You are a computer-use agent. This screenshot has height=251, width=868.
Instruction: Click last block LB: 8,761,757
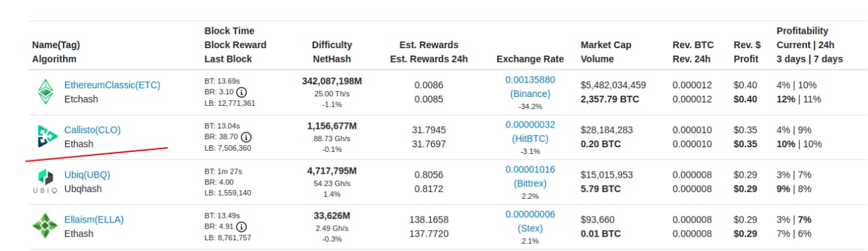pos(227,237)
